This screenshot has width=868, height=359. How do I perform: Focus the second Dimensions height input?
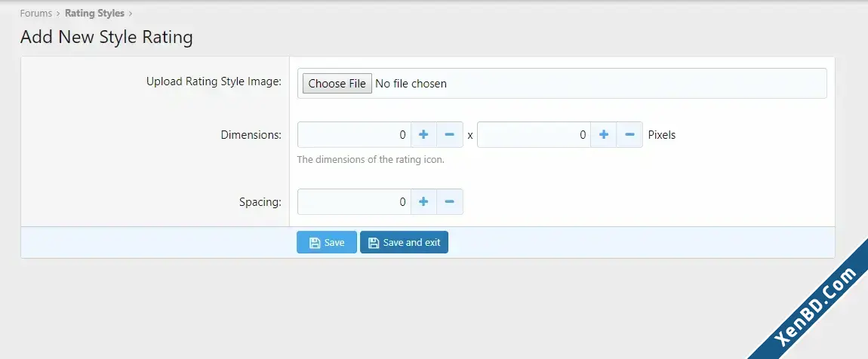click(534, 134)
